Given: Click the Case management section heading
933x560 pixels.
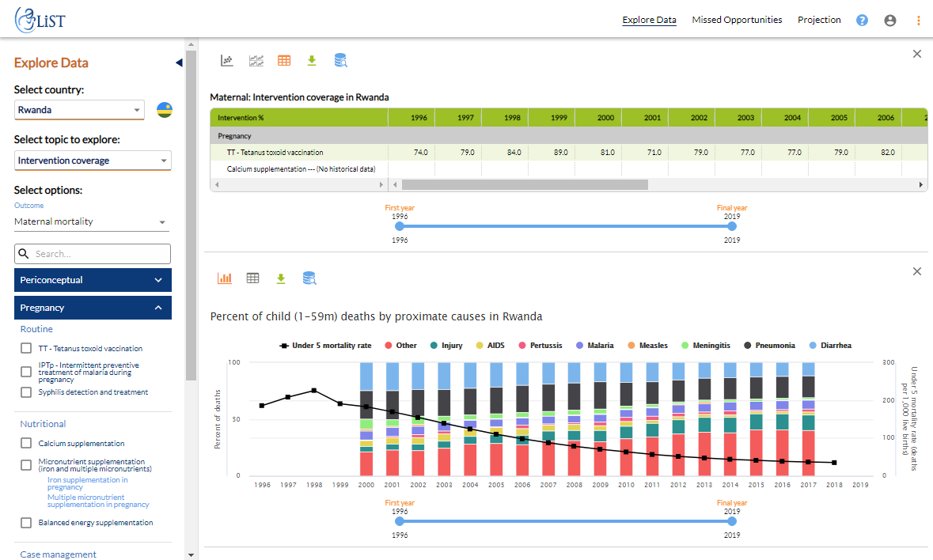Looking at the screenshot, I should coord(59,554).
